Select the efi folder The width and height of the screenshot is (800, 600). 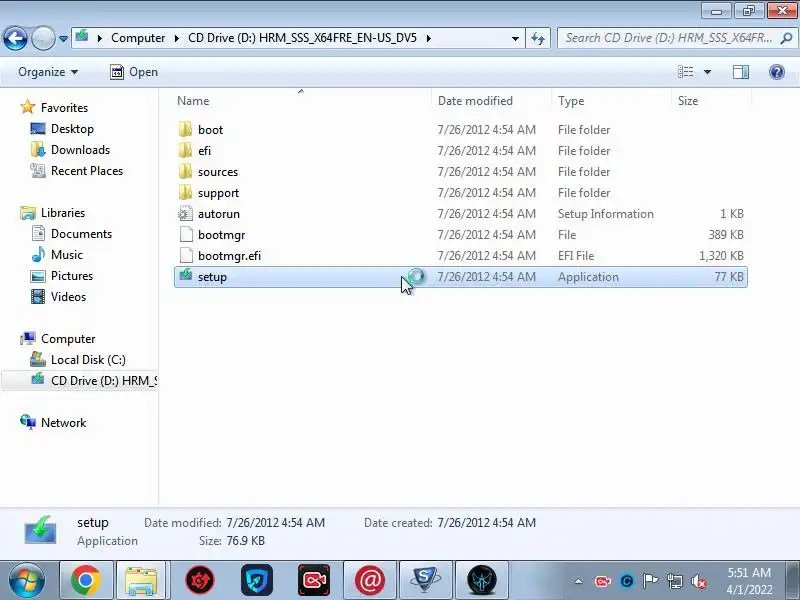461,151
